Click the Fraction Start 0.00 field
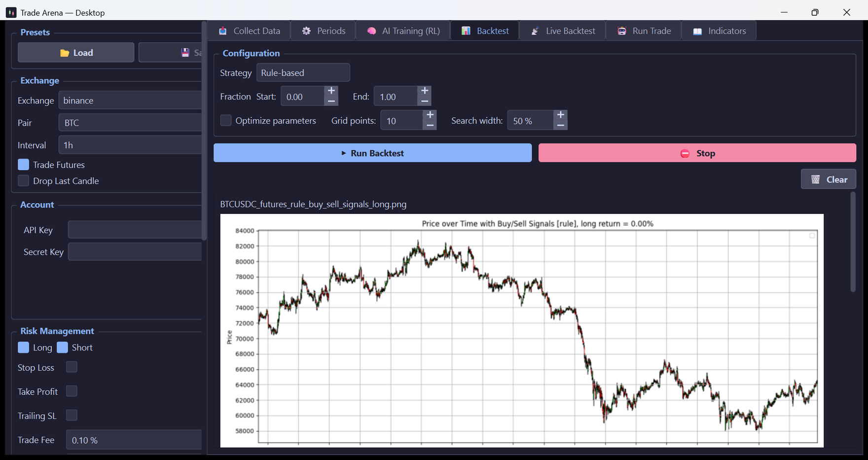 303,96
